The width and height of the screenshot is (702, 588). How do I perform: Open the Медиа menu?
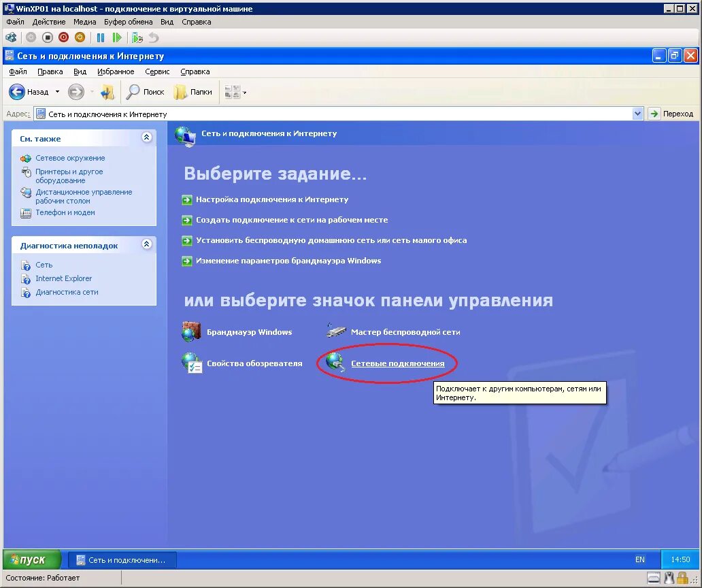(84, 22)
